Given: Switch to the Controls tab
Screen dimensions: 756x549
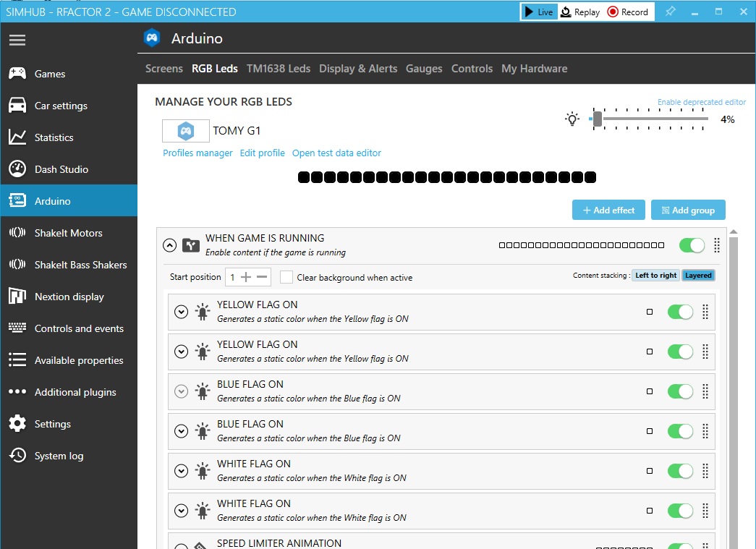Looking at the screenshot, I should coord(472,69).
